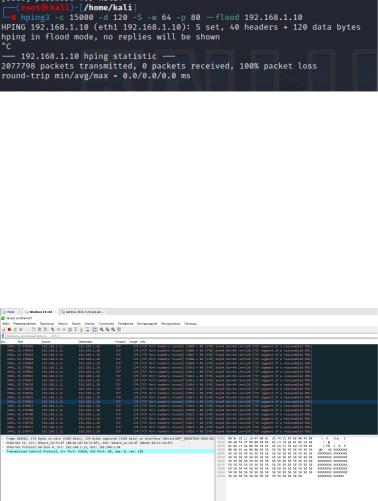Expand the Ethernet II tree node
378x501 pixels.
[3, 443]
